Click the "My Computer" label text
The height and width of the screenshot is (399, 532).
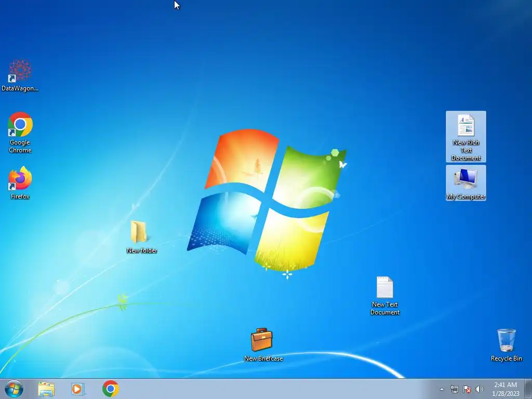pos(466,196)
